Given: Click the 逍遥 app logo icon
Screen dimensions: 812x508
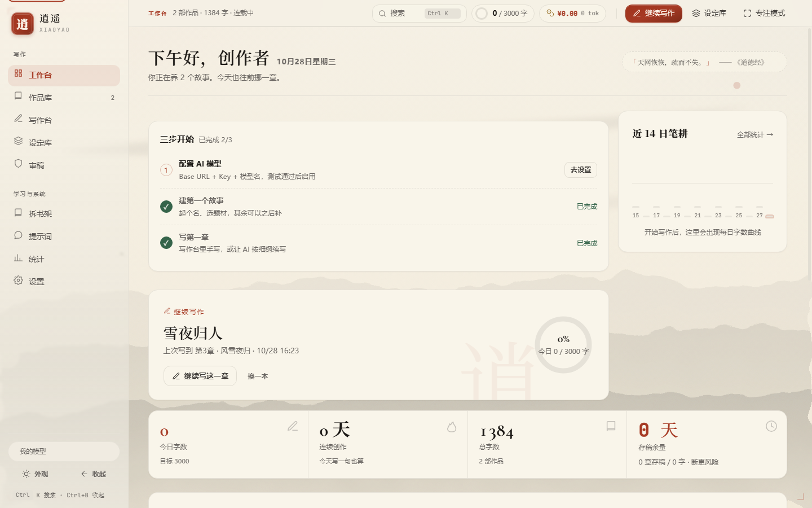Looking at the screenshot, I should coord(22,24).
